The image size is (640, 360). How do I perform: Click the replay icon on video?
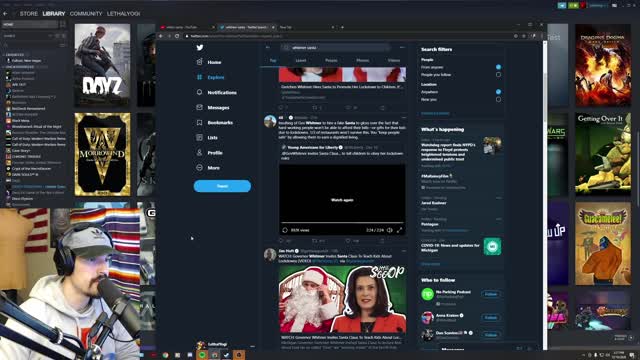[285, 230]
